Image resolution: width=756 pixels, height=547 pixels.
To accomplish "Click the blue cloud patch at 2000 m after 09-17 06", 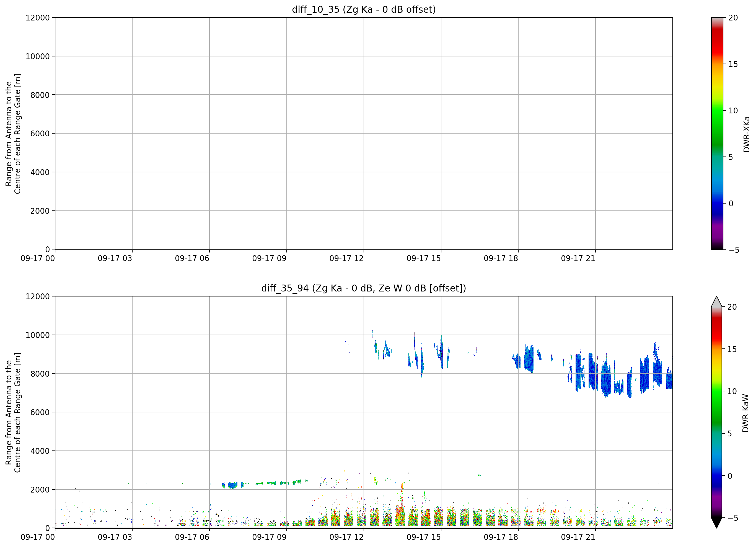I will 233,485.
